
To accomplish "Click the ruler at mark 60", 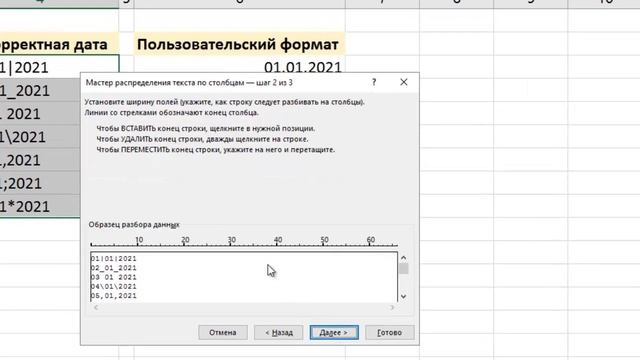I will pyautogui.click(x=371, y=240).
